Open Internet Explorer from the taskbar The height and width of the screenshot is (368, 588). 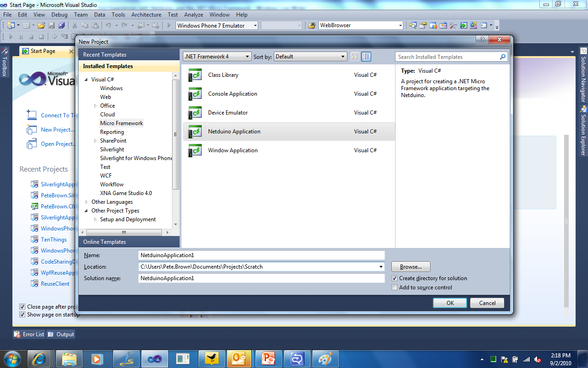39,358
